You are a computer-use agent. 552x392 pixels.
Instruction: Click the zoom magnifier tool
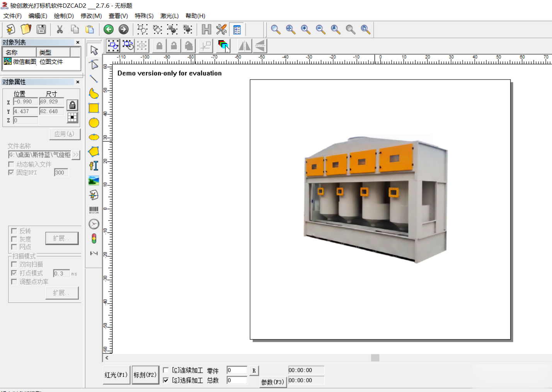[x=276, y=29]
